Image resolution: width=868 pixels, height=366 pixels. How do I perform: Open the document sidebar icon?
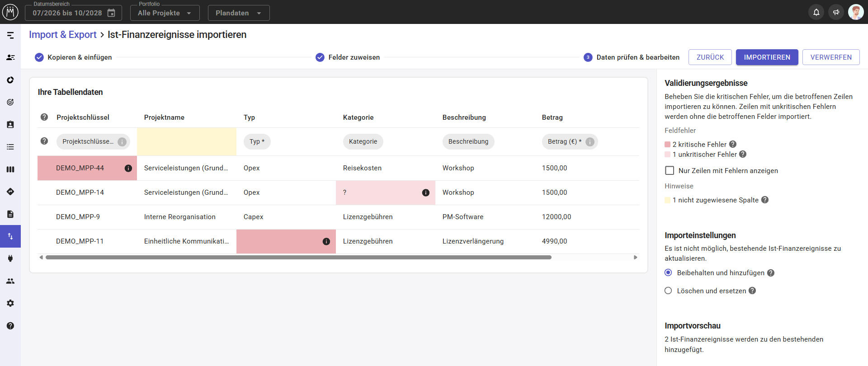click(10, 214)
